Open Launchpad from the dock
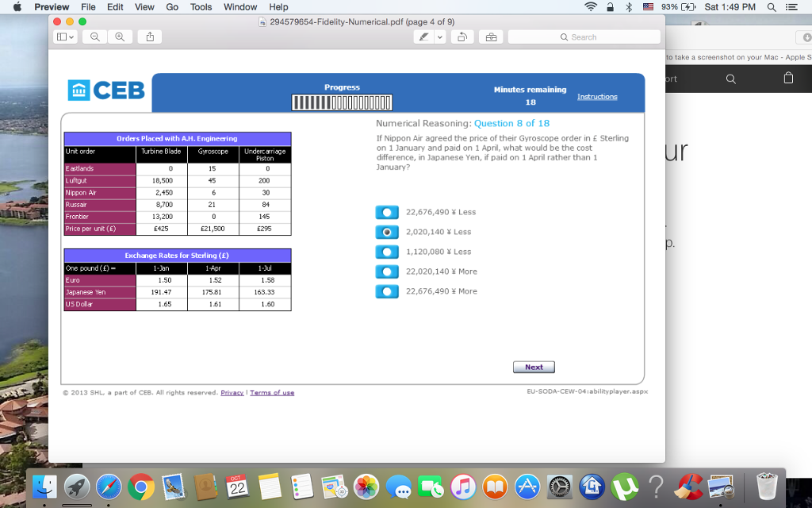Screen dimensions: 812x508 tap(77, 487)
